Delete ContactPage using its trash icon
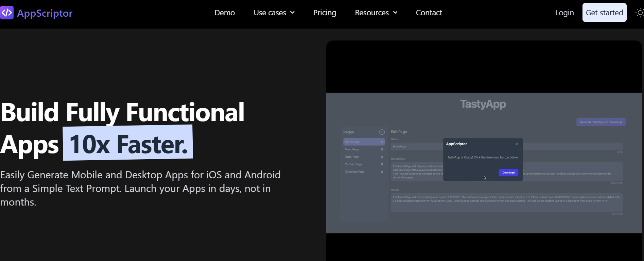Screen dimensions: 644x261 [382, 164]
